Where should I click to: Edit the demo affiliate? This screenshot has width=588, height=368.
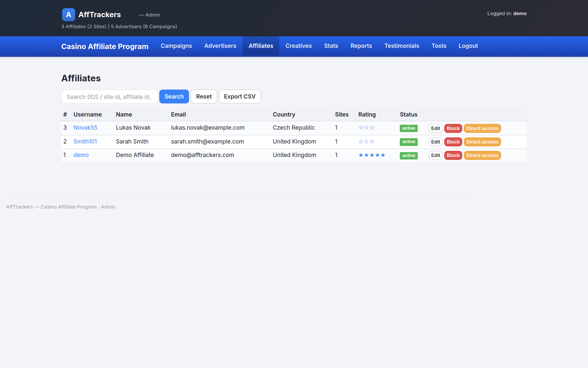435,155
